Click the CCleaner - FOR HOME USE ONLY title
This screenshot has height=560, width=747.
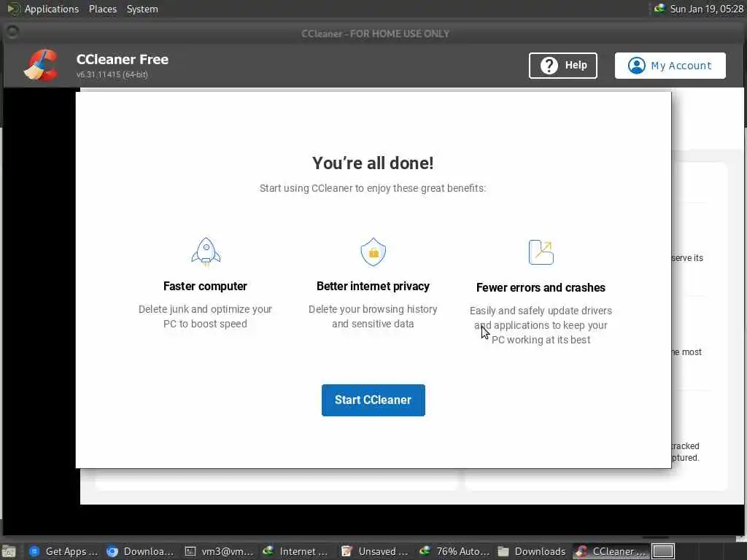[376, 34]
